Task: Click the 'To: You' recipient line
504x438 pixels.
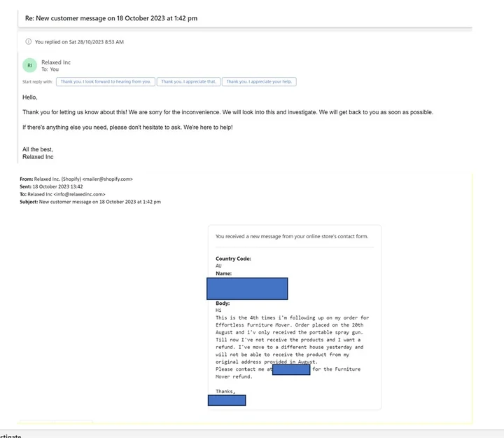Action: pos(50,69)
